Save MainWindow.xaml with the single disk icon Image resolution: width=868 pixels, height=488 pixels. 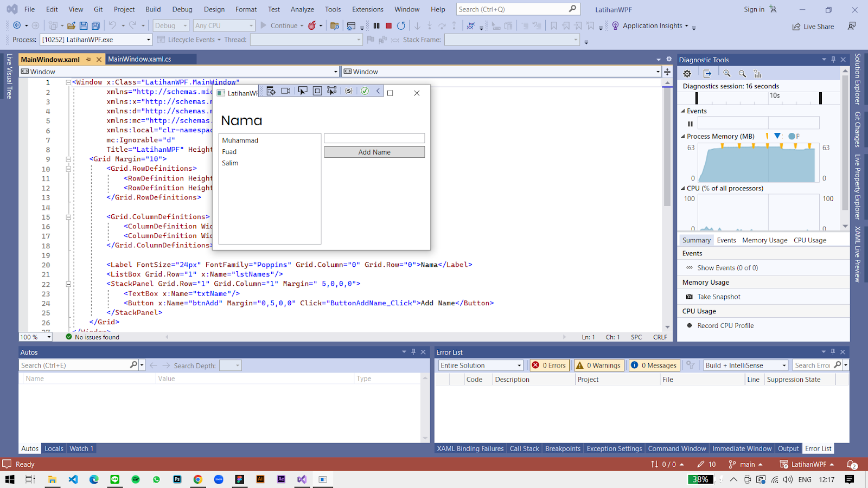[84, 25]
